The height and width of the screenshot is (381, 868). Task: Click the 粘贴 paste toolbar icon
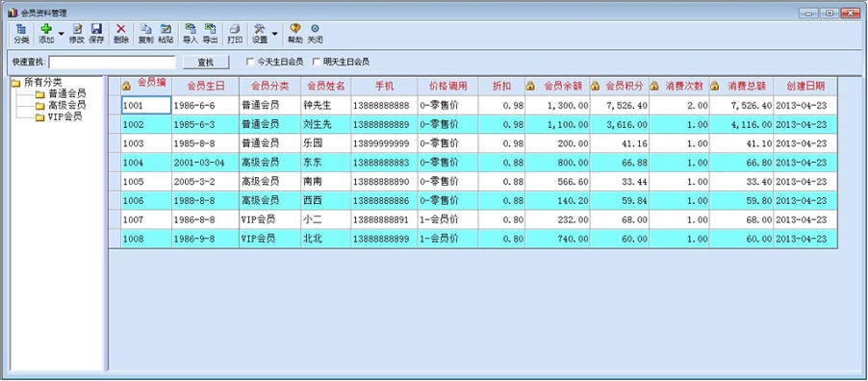coord(166,34)
